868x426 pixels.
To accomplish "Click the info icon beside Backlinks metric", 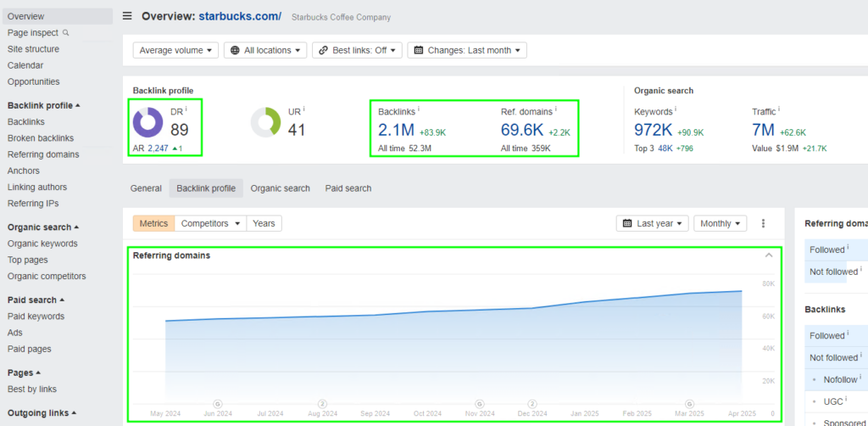I will click(418, 109).
